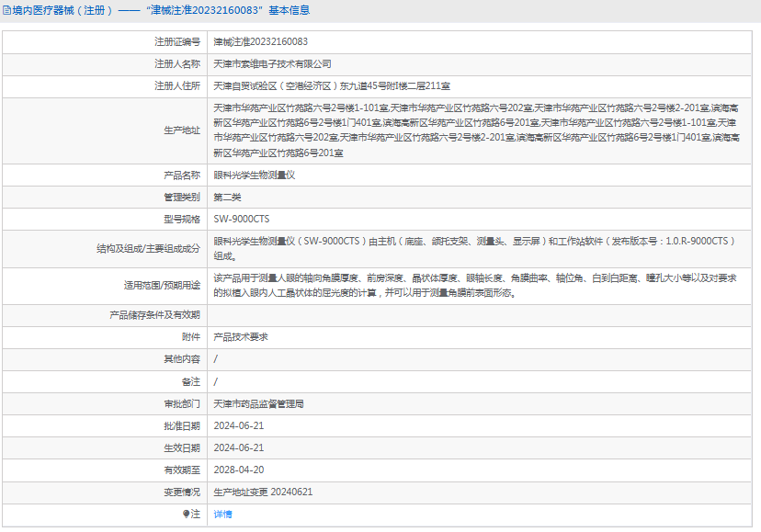Click the 第二类 value

[x=227, y=197]
